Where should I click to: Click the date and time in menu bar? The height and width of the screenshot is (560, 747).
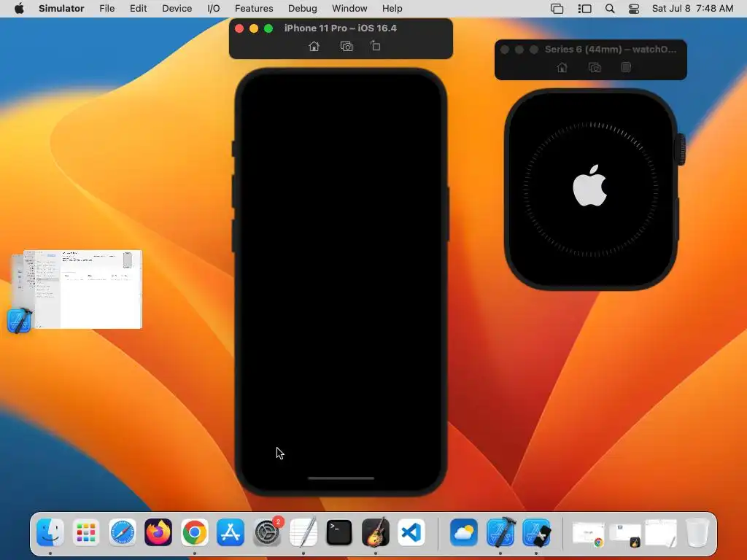693,9
